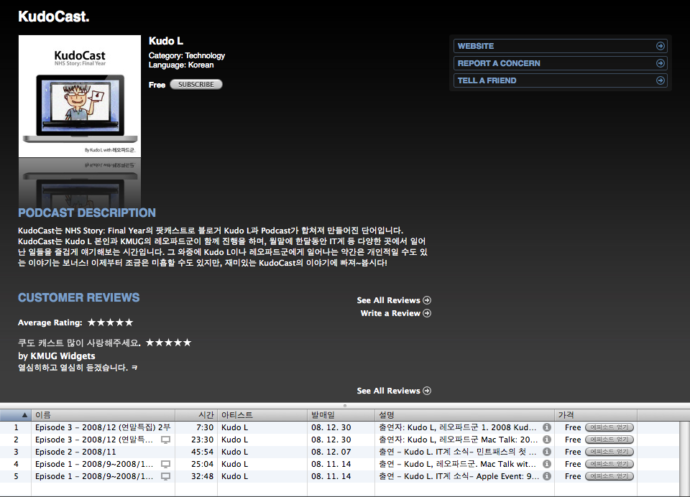This screenshot has width=690, height=497.
Task: Sort by the numbered column arrow header
Action: [16, 415]
